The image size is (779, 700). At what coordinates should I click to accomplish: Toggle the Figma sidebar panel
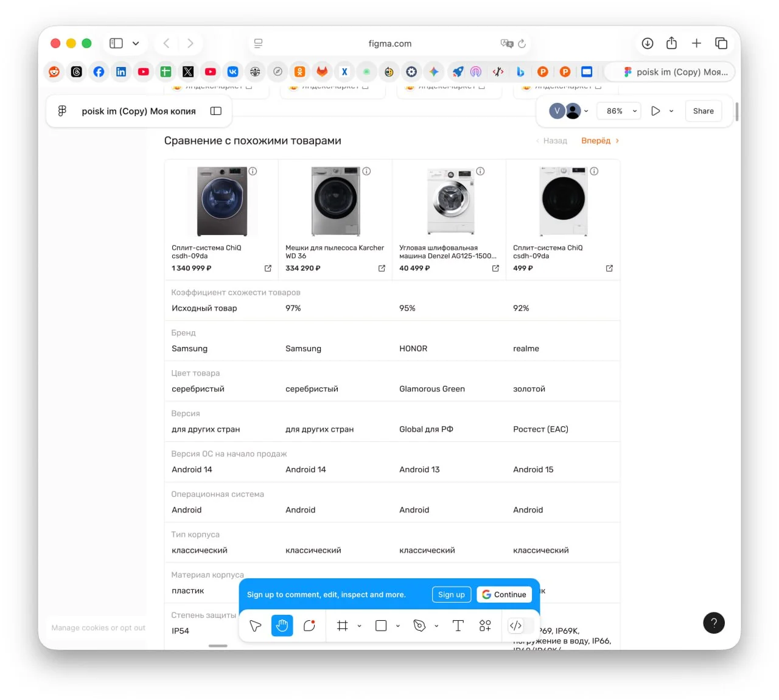pyautogui.click(x=216, y=111)
